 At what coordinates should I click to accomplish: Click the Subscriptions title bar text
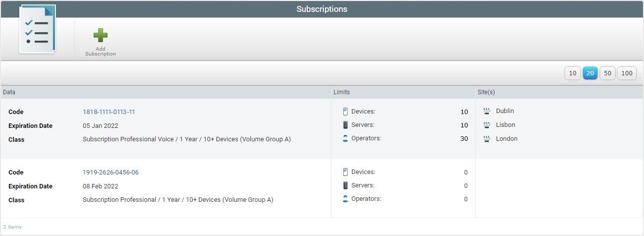pos(322,9)
